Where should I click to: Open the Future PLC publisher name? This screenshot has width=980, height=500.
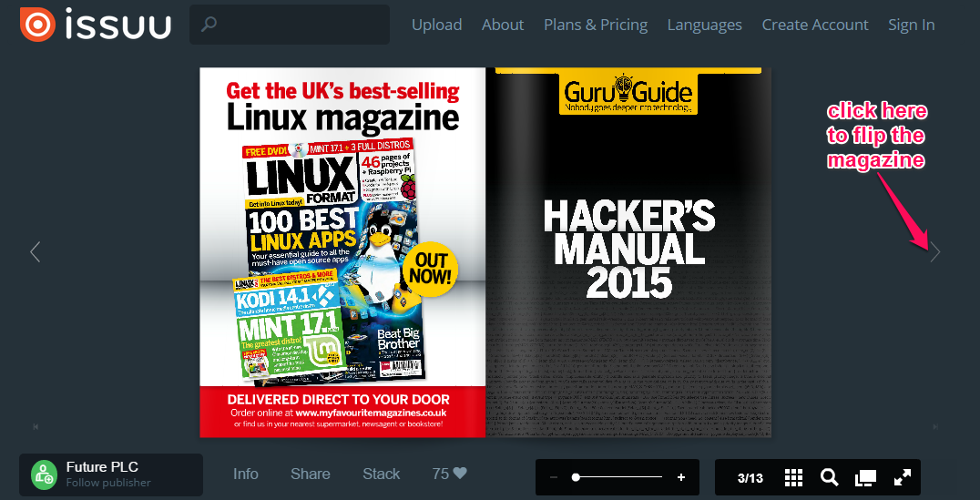(102, 467)
